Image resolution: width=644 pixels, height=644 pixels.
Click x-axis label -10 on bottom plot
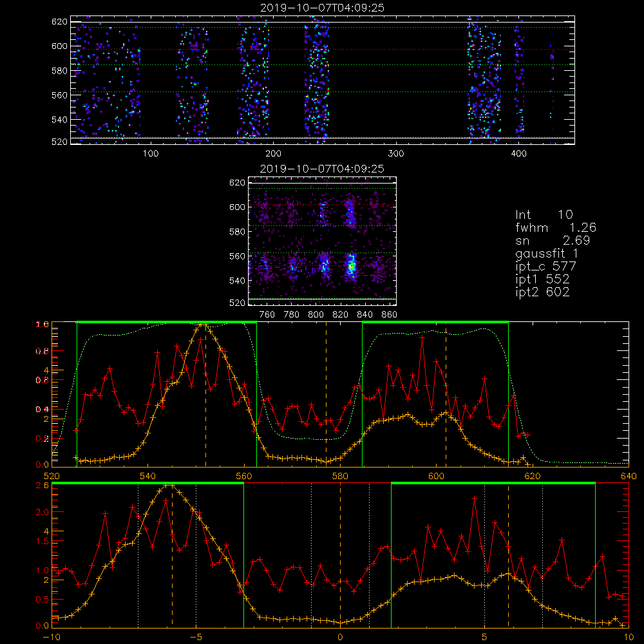52,638
